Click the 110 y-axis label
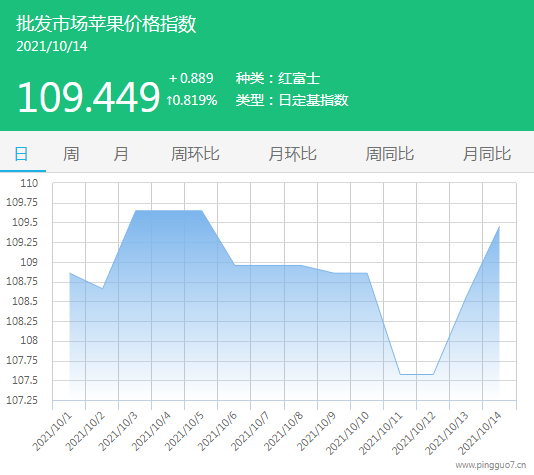The height and width of the screenshot is (475, 534). [x=29, y=183]
